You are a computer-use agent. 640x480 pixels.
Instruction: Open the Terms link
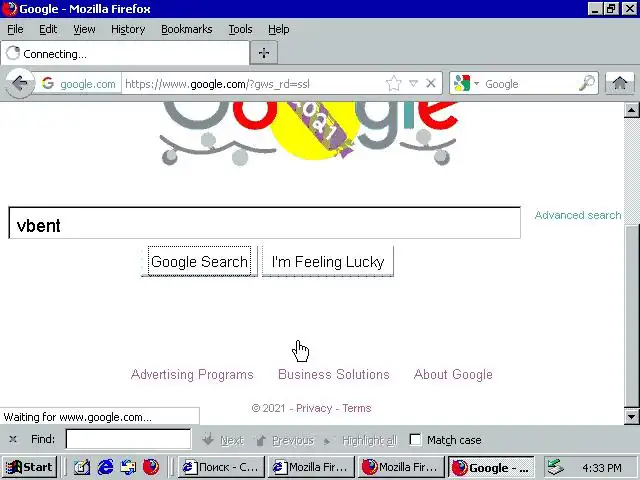pos(357,408)
